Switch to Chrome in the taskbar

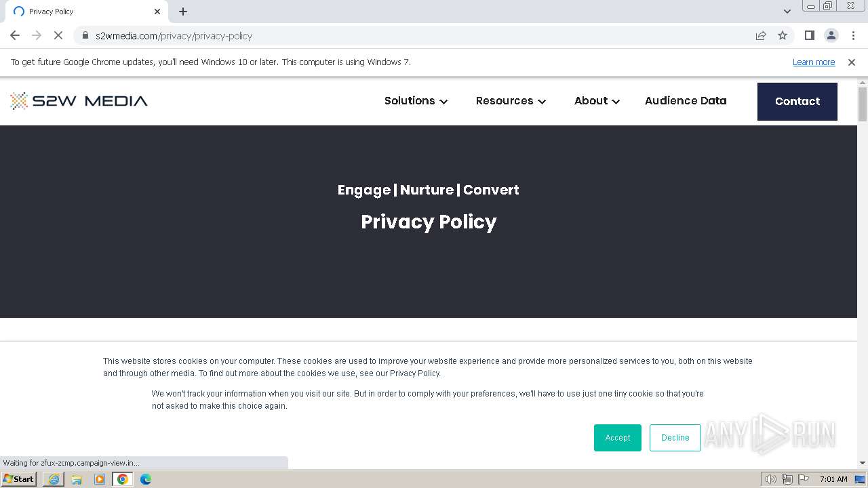[x=123, y=479]
